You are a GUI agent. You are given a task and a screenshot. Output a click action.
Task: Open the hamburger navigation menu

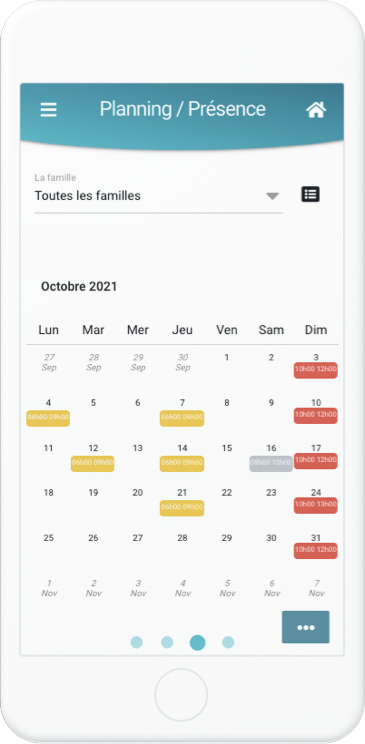pyautogui.click(x=48, y=110)
